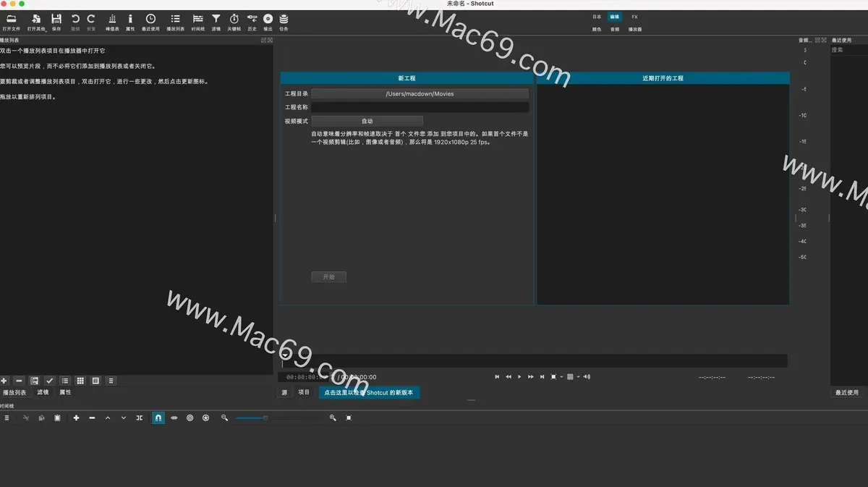Open the 最近使用 (Recent) clock toolbar icon
This screenshot has width=868, height=487.
pos(150,22)
